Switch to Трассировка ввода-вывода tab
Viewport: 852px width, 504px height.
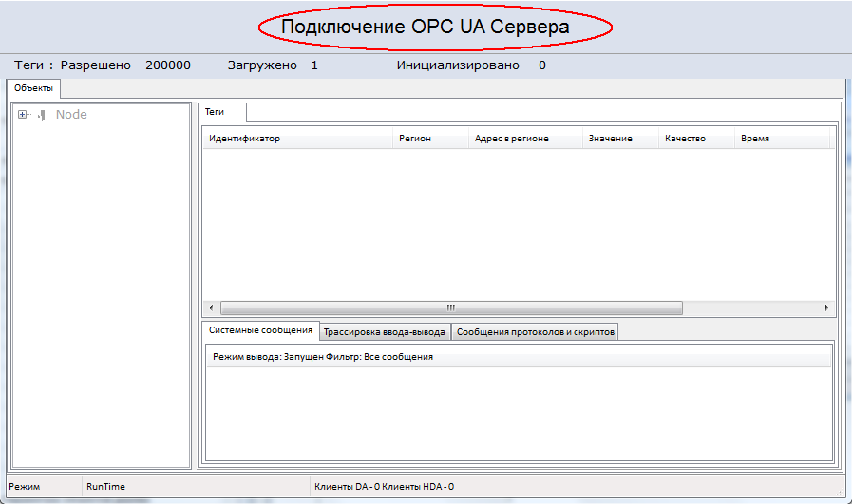[385, 332]
